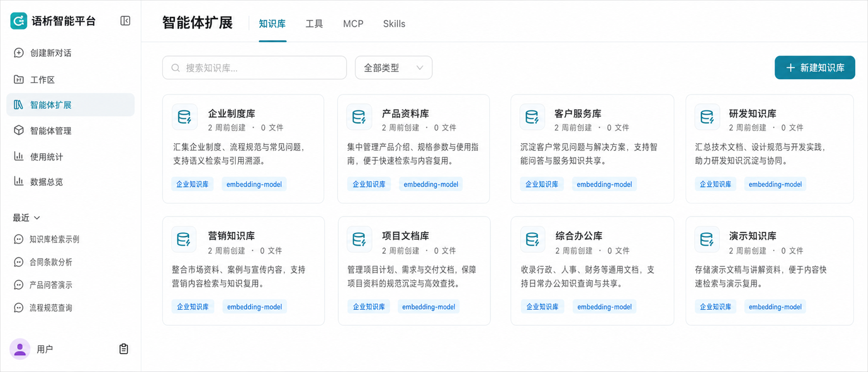
Task: Click embedding-model tag on 研发知识库 card
Action: (x=775, y=184)
